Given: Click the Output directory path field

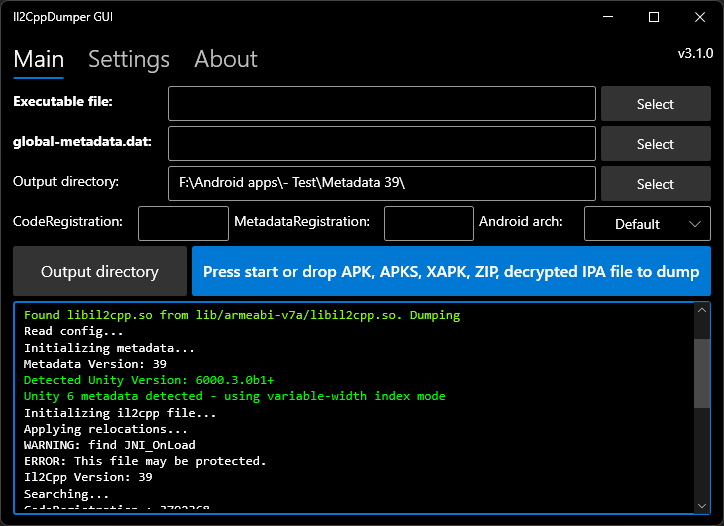Looking at the screenshot, I should [382, 183].
